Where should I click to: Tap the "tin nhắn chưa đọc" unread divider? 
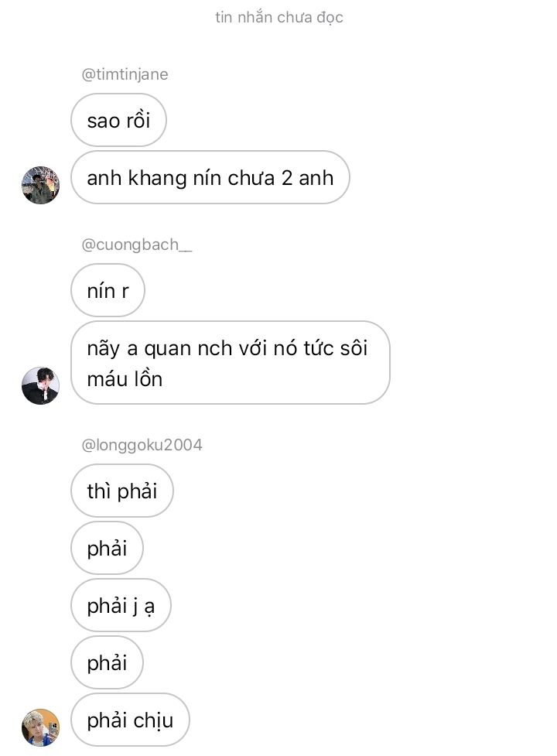point(278,17)
